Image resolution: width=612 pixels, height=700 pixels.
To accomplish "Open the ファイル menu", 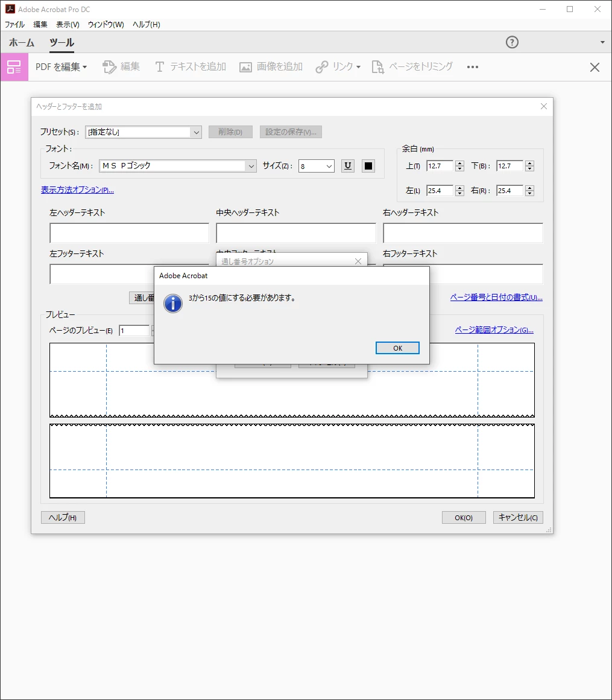I will click(x=14, y=25).
